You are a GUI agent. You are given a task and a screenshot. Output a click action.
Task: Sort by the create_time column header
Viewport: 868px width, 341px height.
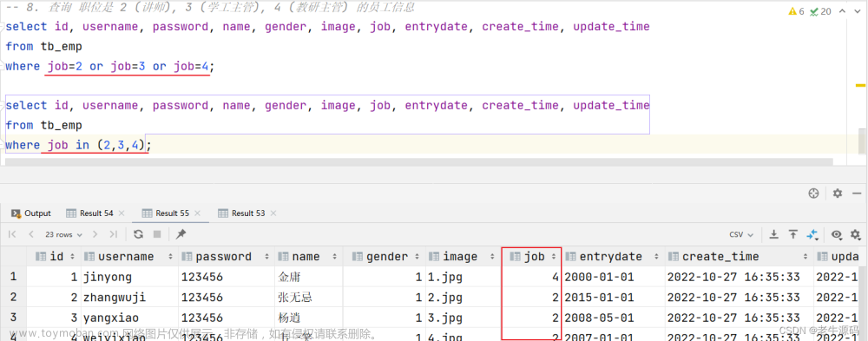tap(739, 256)
